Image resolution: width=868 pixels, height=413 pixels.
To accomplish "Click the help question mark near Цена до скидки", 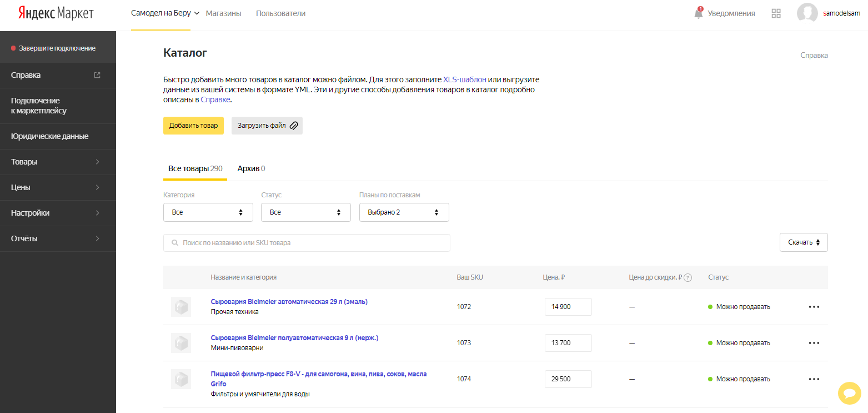I will coord(688,277).
